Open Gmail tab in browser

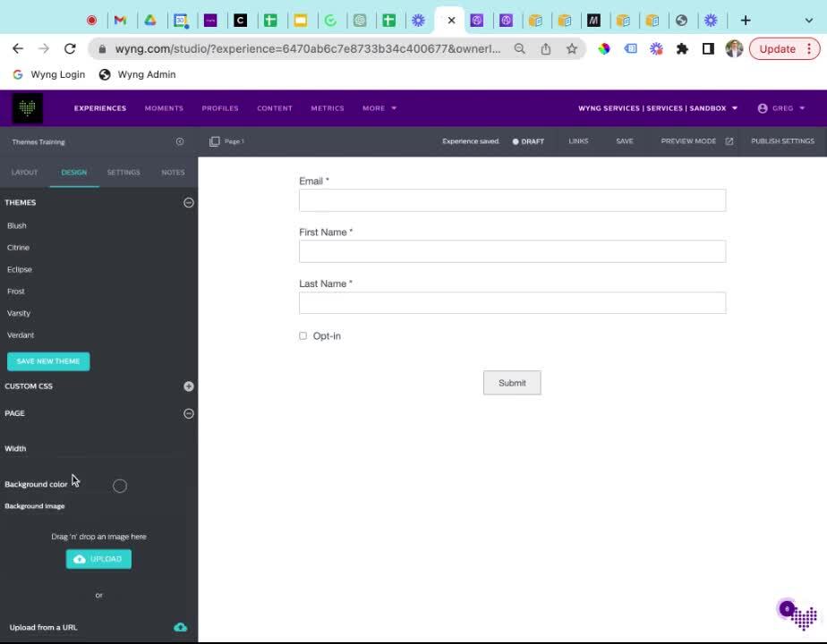(x=120, y=20)
